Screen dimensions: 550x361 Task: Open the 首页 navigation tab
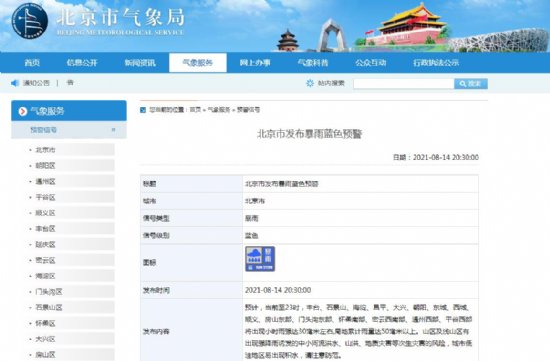(32, 63)
